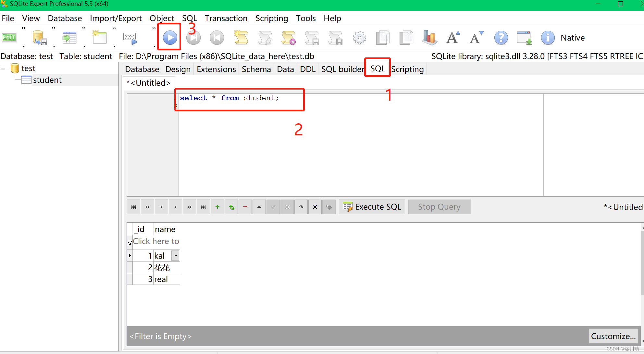644x354 pixels.
Task: Click the chart statistics toolbar icon
Action: pyautogui.click(x=429, y=38)
